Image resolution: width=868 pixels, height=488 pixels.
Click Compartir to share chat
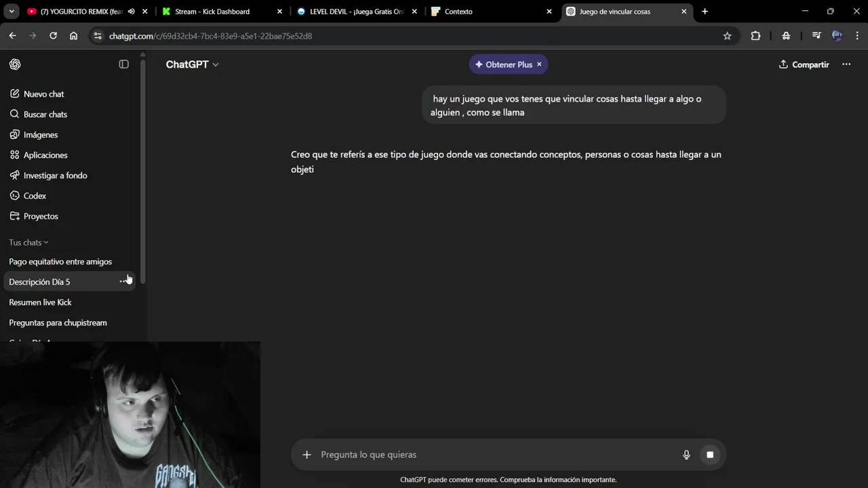[x=804, y=64]
